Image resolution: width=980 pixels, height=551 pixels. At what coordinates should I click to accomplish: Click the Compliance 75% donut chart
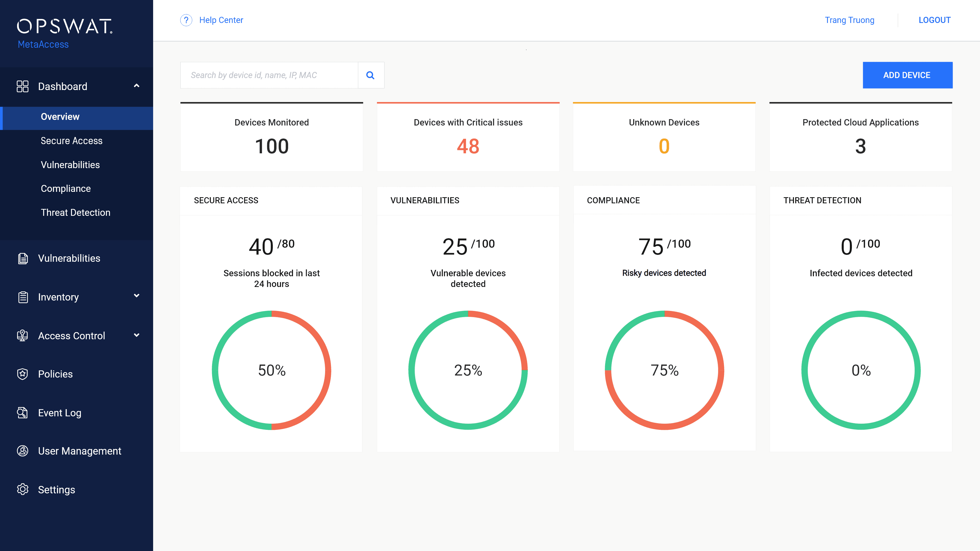(x=664, y=370)
